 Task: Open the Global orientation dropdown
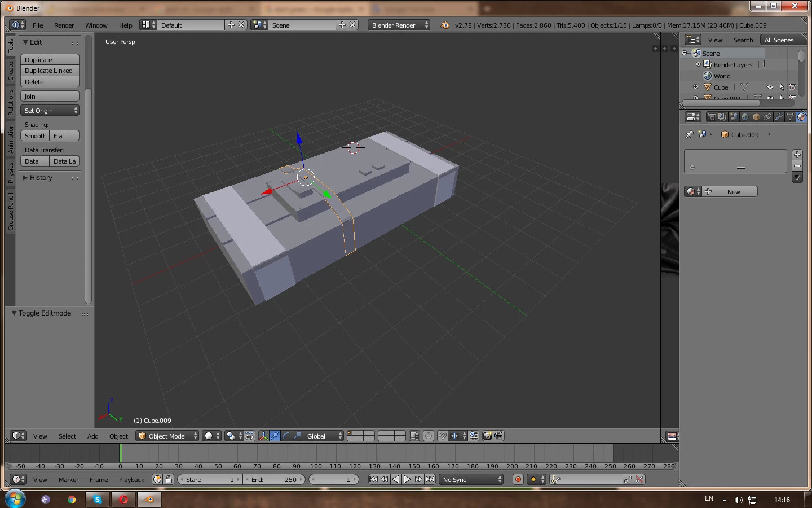coord(324,436)
